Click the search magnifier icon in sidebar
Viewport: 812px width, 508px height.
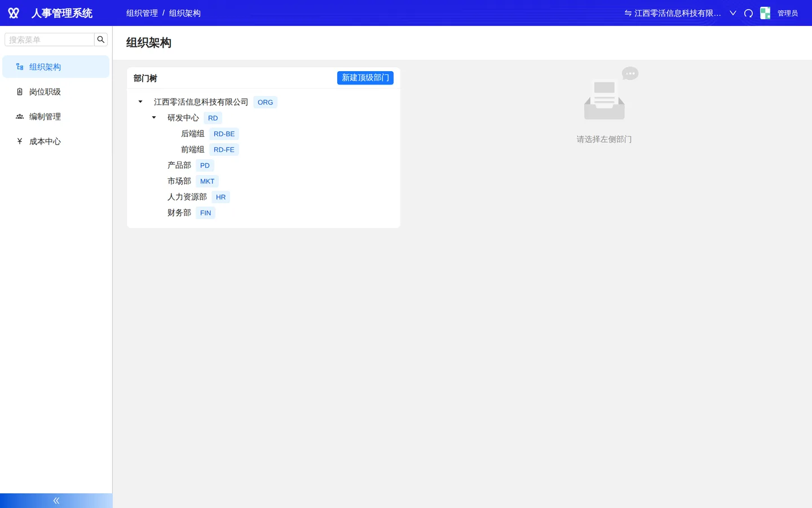pos(101,40)
